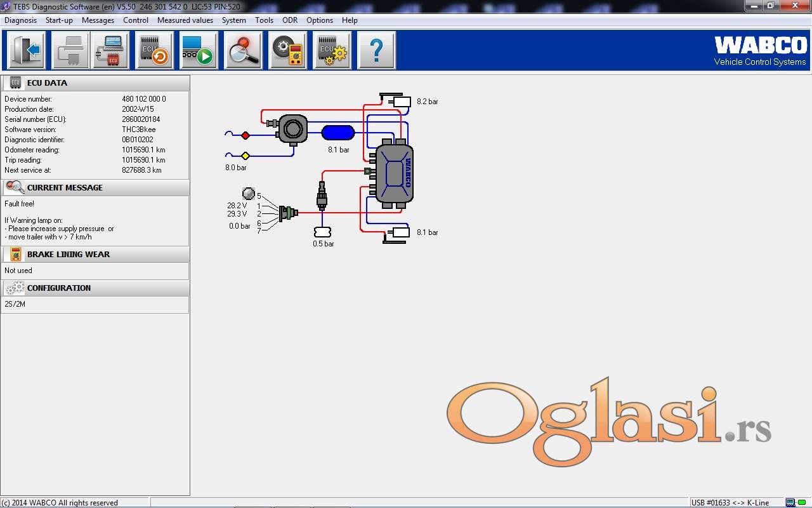812x508 pixels.
Task: Click the CONFIGURATION section header
Action: [95, 288]
